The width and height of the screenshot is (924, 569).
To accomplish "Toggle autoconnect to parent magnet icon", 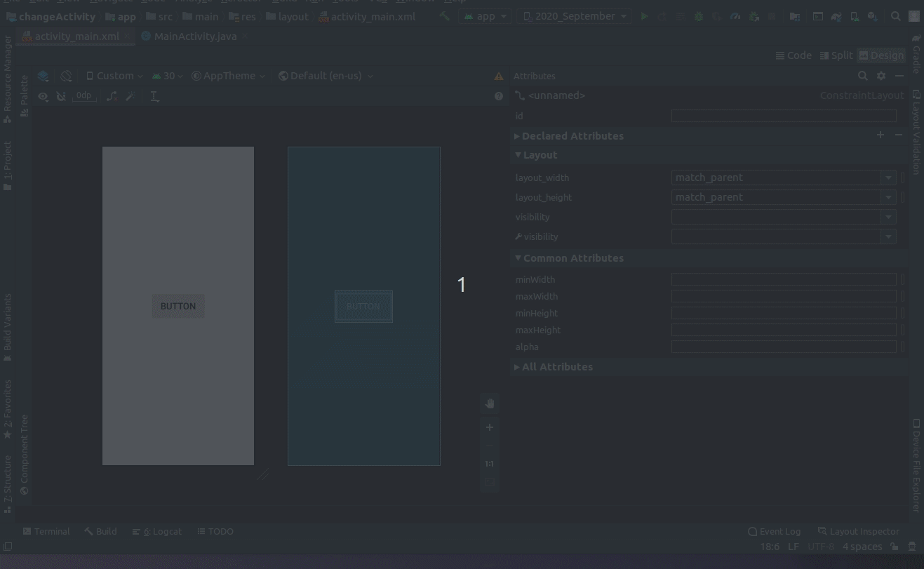I will tap(61, 96).
